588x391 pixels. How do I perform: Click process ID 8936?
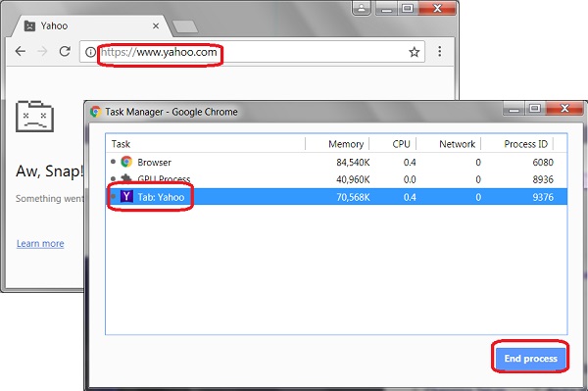[543, 179]
